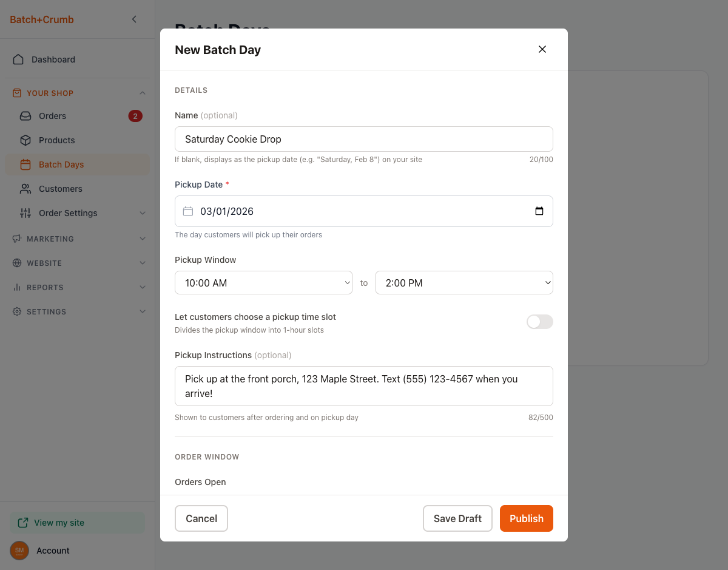Enable customer pickup time slot toggle

pos(539,322)
